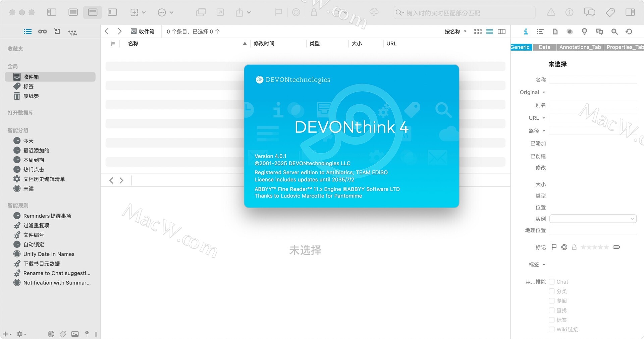644x339 pixels.
Task: Switch to the Annotations_Tab tab
Action: click(x=580, y=47)
